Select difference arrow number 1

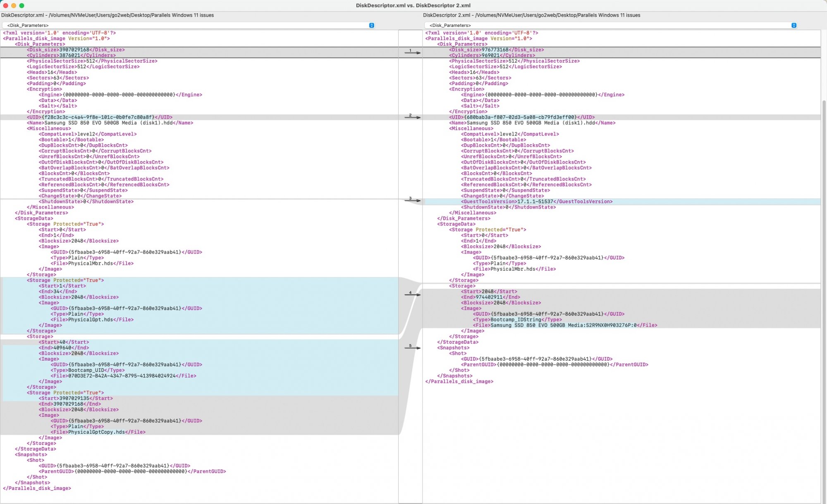pos(412,52)
